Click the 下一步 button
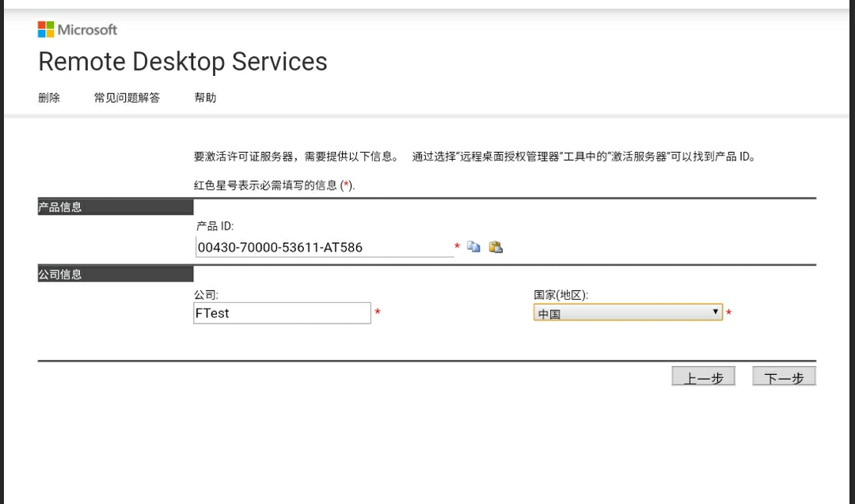This screenshot has height=504, width=855. [x=784, y=377]
